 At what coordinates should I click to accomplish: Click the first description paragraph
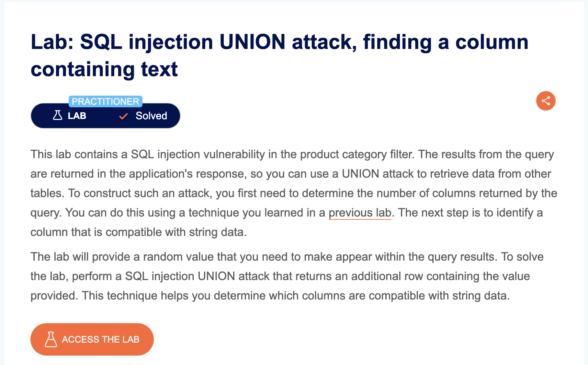click(294, 193)
